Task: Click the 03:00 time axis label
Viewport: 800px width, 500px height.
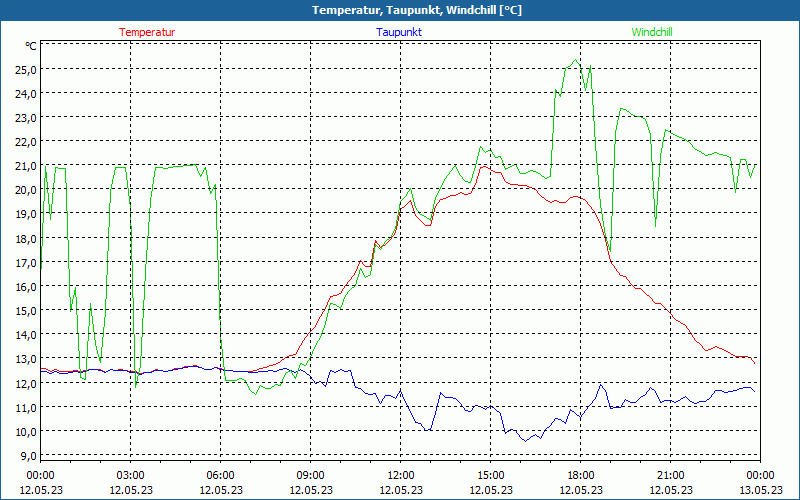Action: click(x=130, y=475)
